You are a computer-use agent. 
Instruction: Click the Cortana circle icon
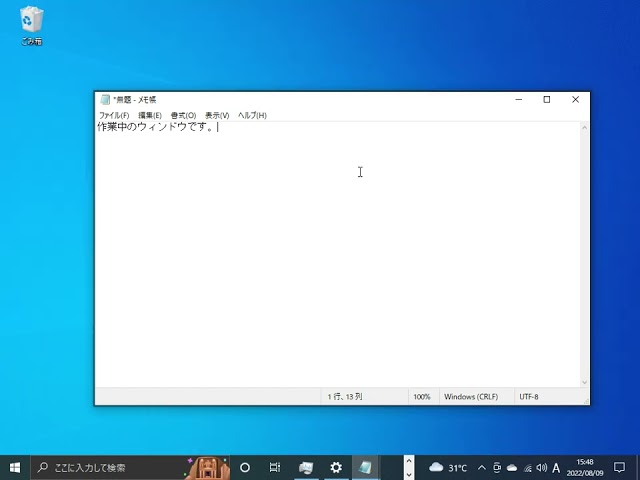(x=245, y=467)
